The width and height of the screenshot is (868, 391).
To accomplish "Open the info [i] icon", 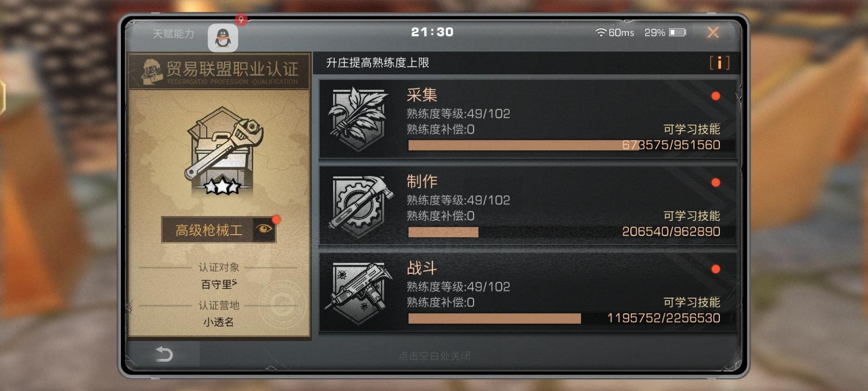I will [719, 63].
